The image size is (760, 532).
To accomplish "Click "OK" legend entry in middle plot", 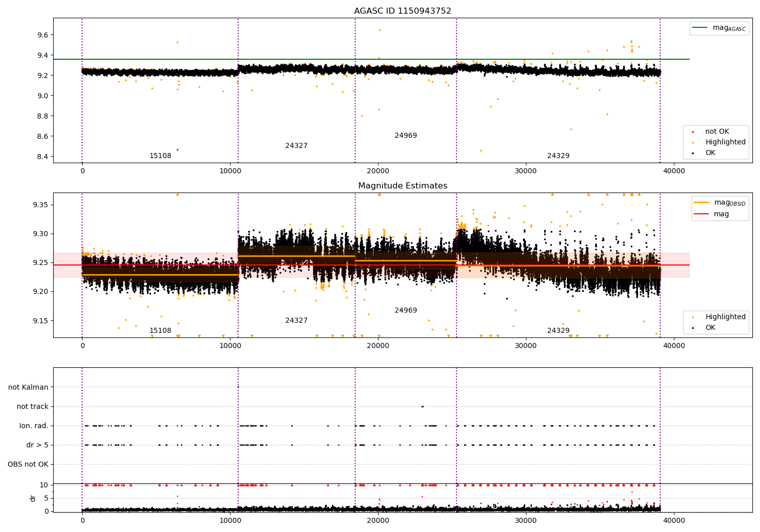I will [710, 328].
